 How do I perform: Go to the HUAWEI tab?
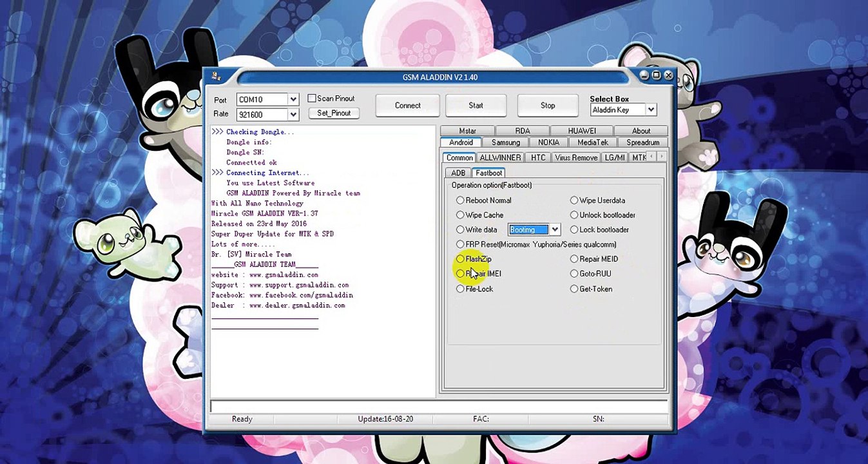582,131
